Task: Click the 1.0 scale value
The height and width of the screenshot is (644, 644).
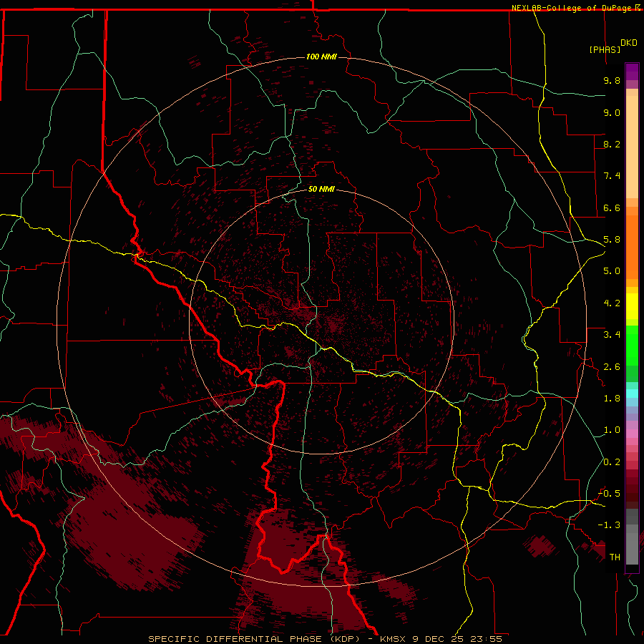Action: [x=612, y=430]
